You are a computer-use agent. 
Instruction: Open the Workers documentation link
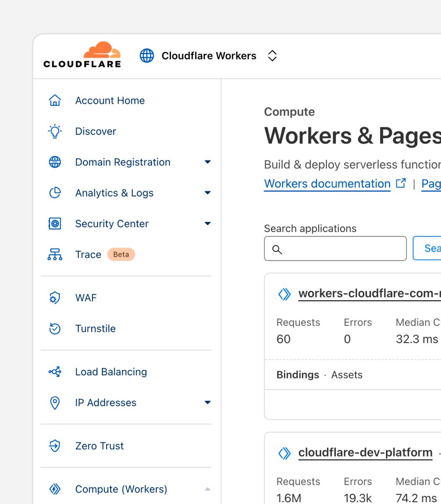(x=327, y=184)
